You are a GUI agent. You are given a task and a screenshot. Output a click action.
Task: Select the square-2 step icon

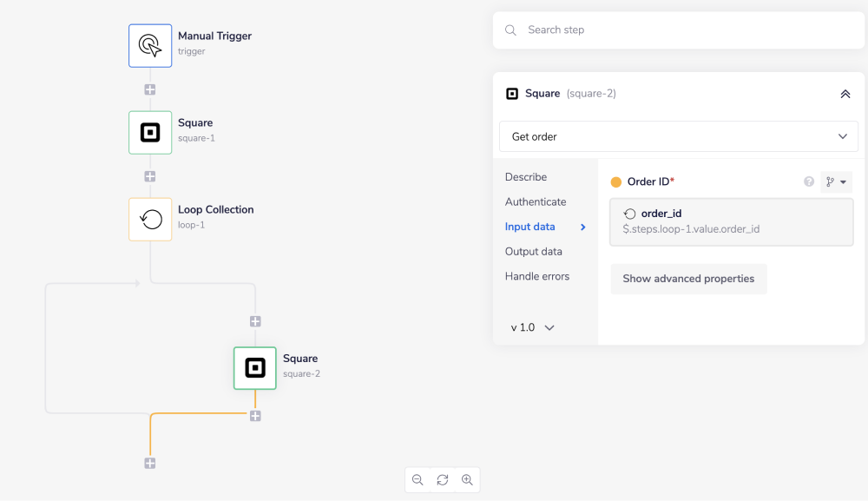pos(254,368)
